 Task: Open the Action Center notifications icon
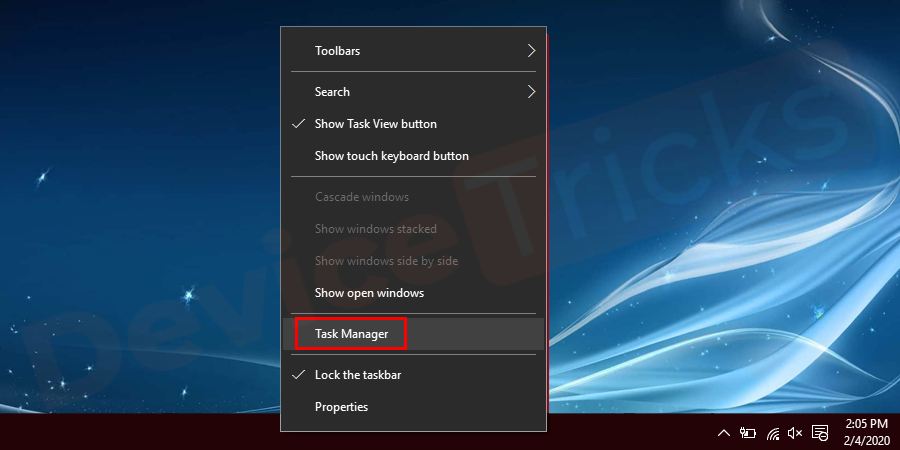[820, 433]
